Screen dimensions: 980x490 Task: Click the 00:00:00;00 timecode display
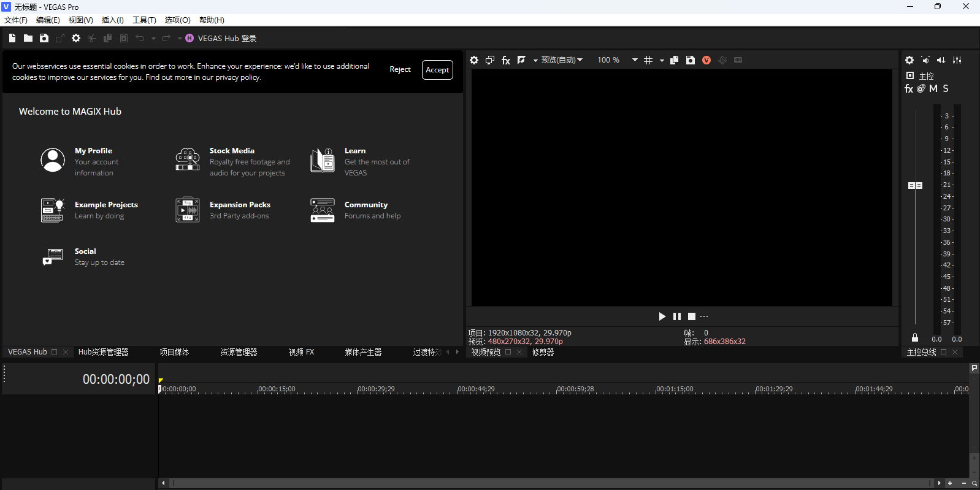[x=116, y=380]
